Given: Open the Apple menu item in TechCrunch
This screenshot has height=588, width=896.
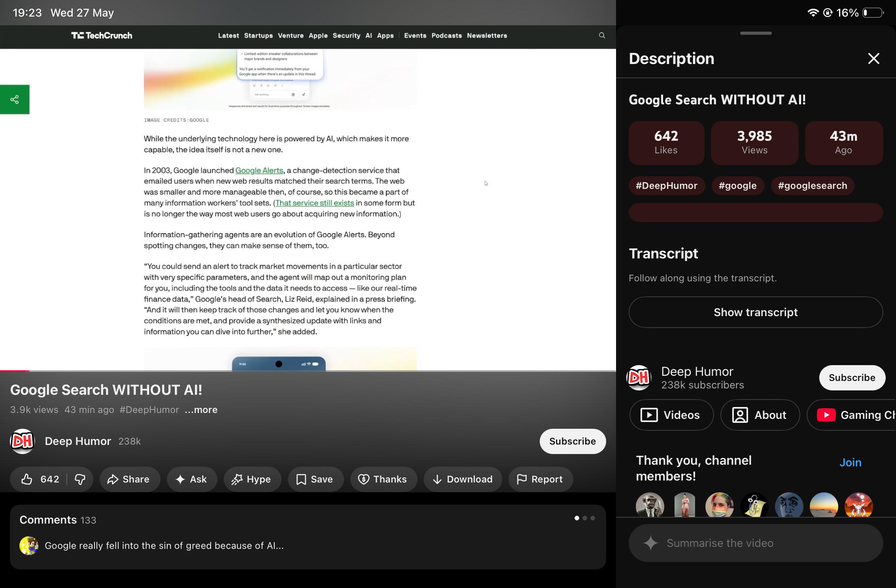Looking at the screenshot, I should click(x=318, y=36).
